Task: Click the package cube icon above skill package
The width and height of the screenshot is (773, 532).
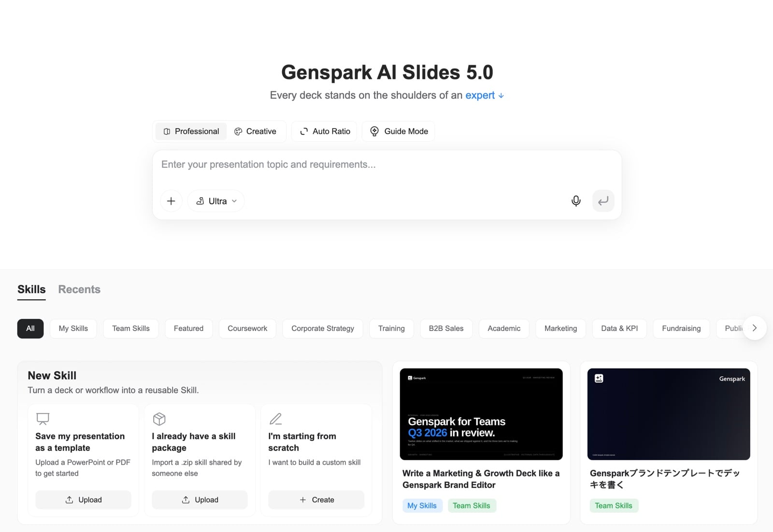Action: click(159, 418)
